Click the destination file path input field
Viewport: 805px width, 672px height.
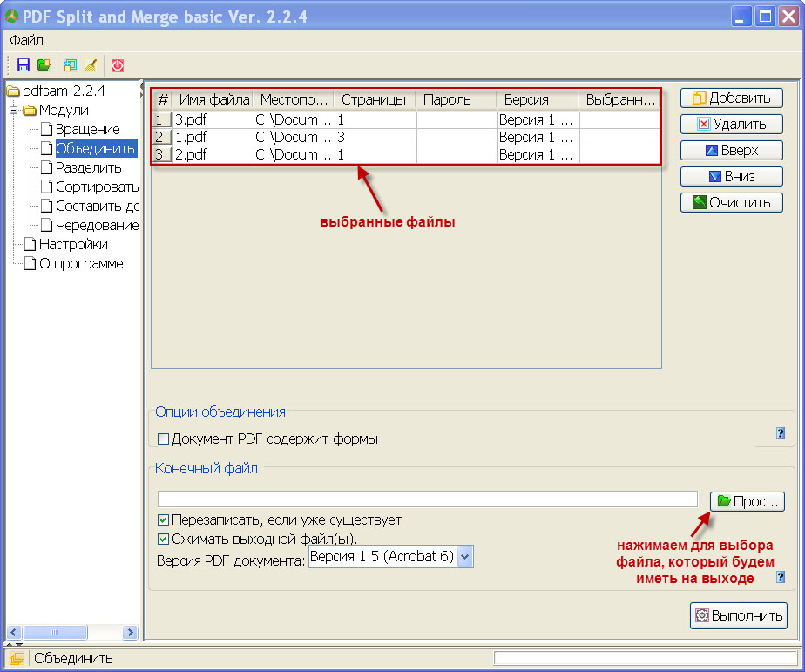click(x=427, y=499)
